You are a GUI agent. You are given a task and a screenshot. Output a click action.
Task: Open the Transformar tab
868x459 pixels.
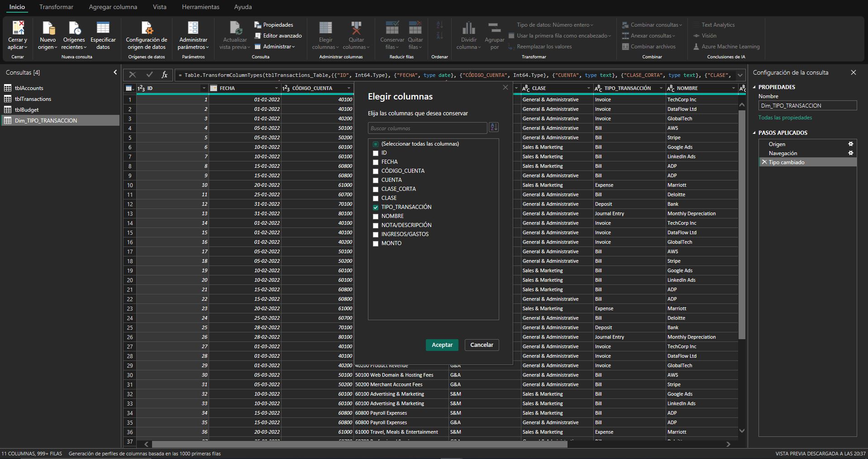56,7
